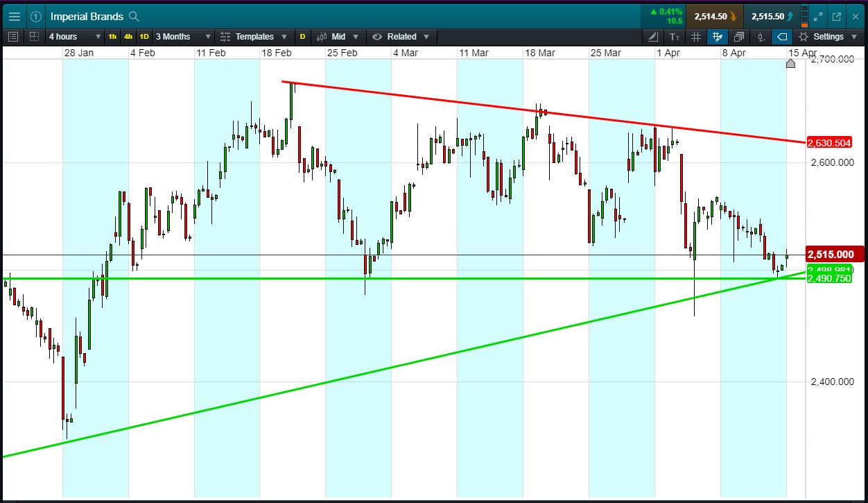
Task: Switch to the 1D interval shortcut
Action: point(144,37)
